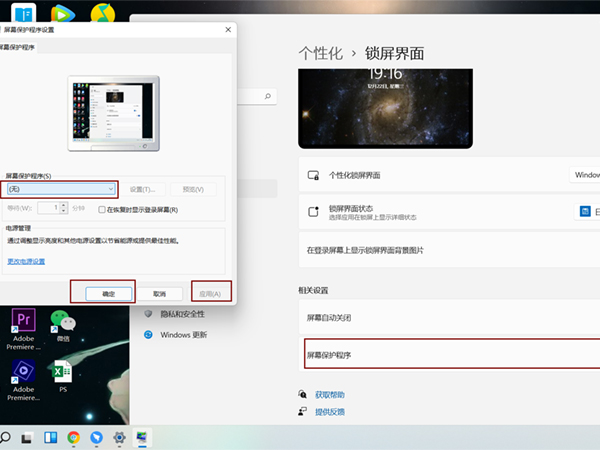The height and width of the screenshot is (450, 600).
Task: Click the screen saver monitor preview image
Action: [x=114, y=113]
